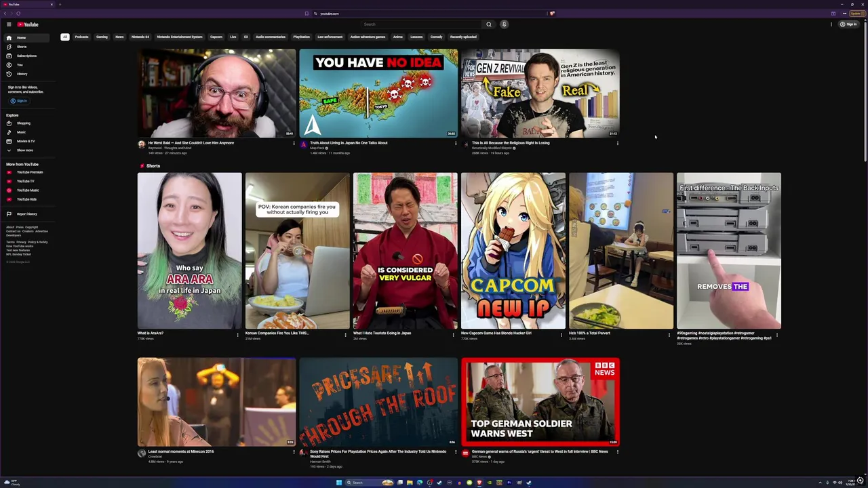The width and height of the screenshot is (868, 488).
Task: Open options for Religious Right video
Action: tap(618, 144)
